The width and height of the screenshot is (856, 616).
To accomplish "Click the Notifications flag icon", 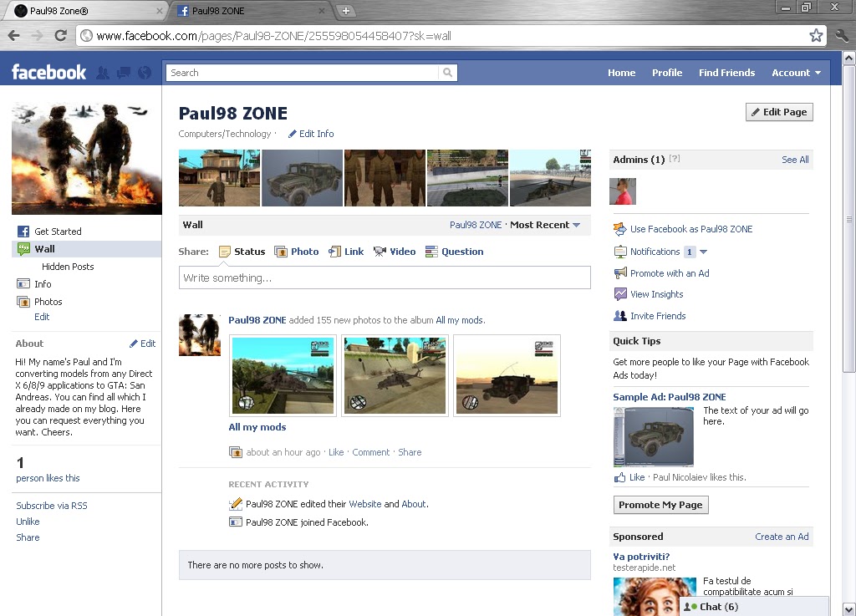I will click(x=620, y=252).
